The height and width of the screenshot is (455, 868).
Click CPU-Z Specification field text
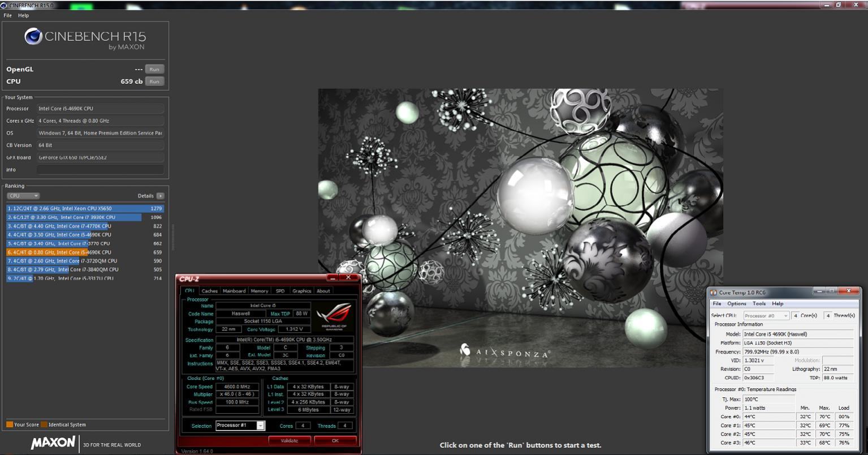pyautogui.click(x=284, y=340)
